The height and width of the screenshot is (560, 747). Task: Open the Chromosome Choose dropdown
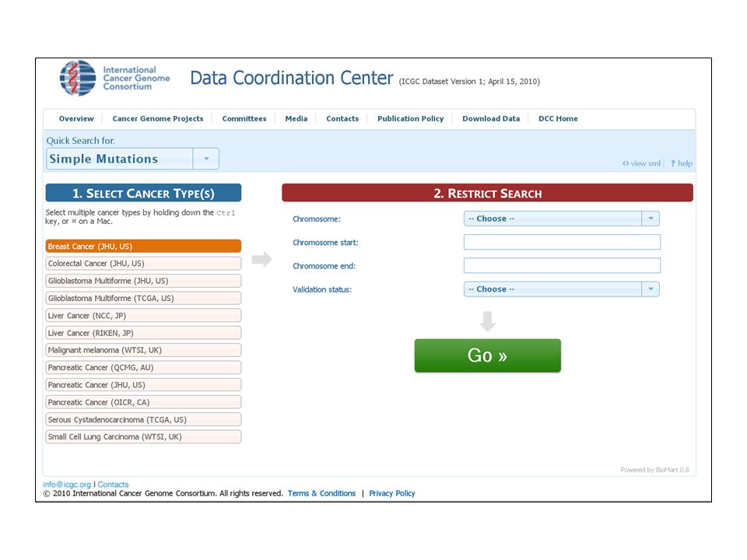click(561, 219)
